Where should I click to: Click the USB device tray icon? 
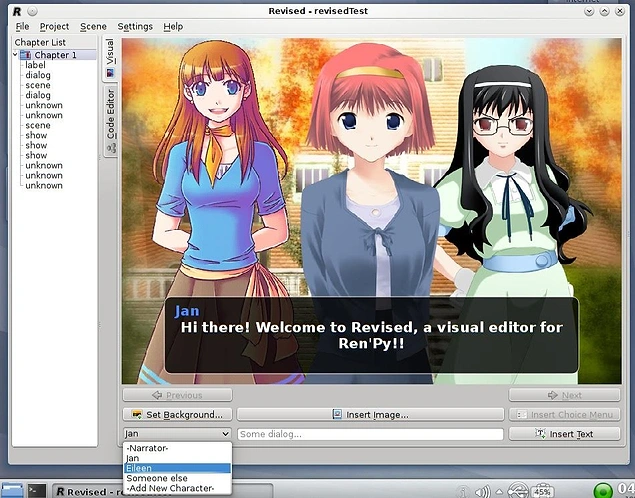point(518,490)
